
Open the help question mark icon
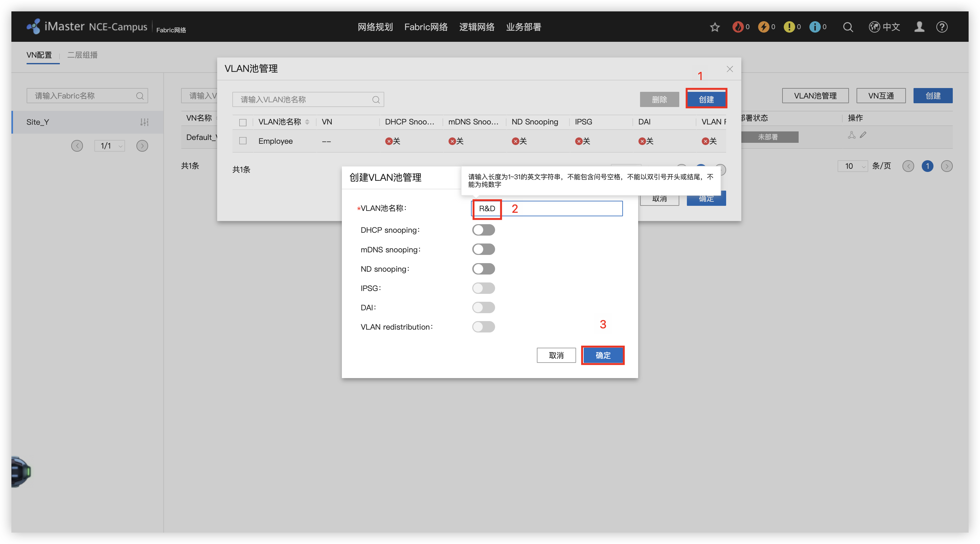point(942,27)
